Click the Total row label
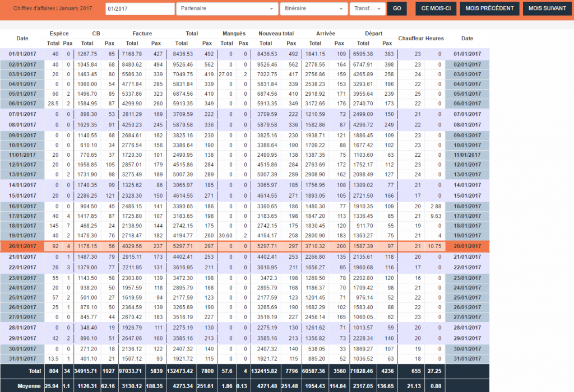Screen dimensions: 574x392 [35, 371]
